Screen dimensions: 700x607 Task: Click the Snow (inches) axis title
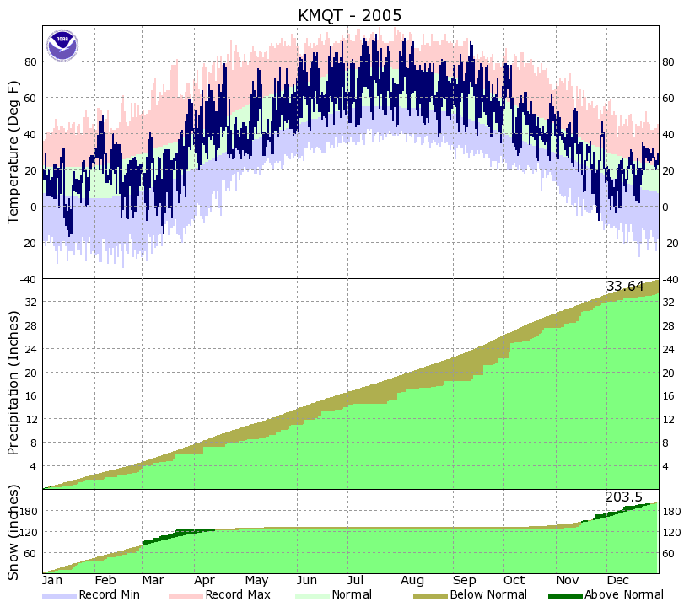click(13, 533)
